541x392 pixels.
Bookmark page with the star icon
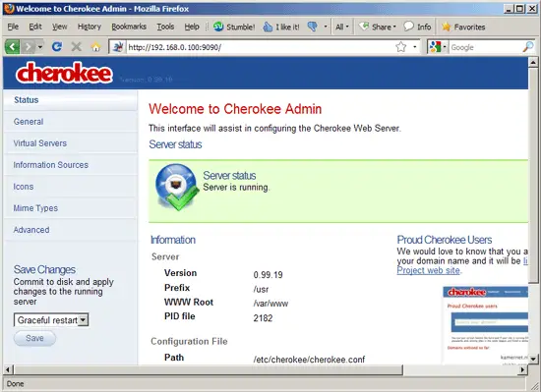pos(401,47)
